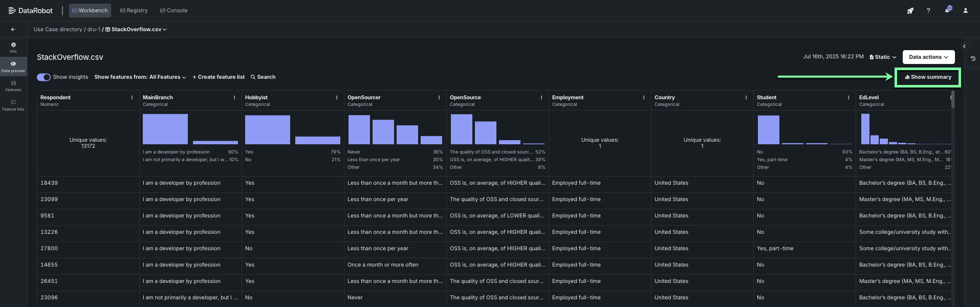Switch to the Console tab
980x307 pixels.
pyautogui.click(x=174, y=11)
